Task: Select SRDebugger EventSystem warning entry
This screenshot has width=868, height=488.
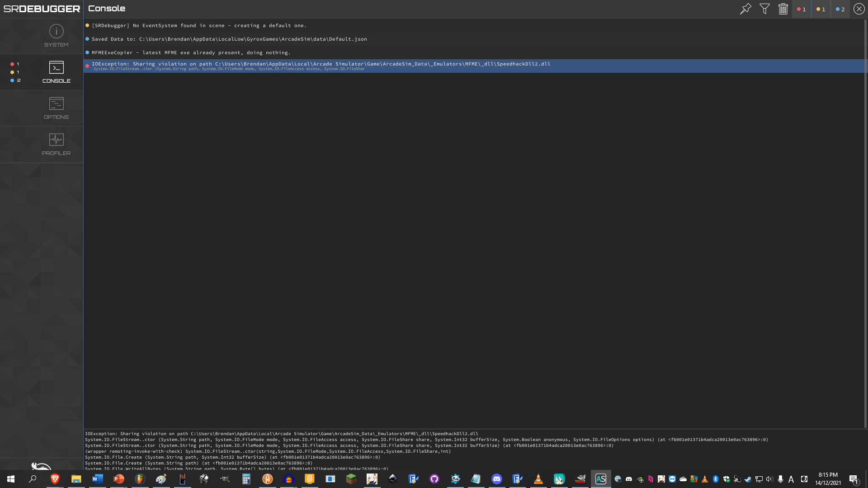Action: (199, 25)
